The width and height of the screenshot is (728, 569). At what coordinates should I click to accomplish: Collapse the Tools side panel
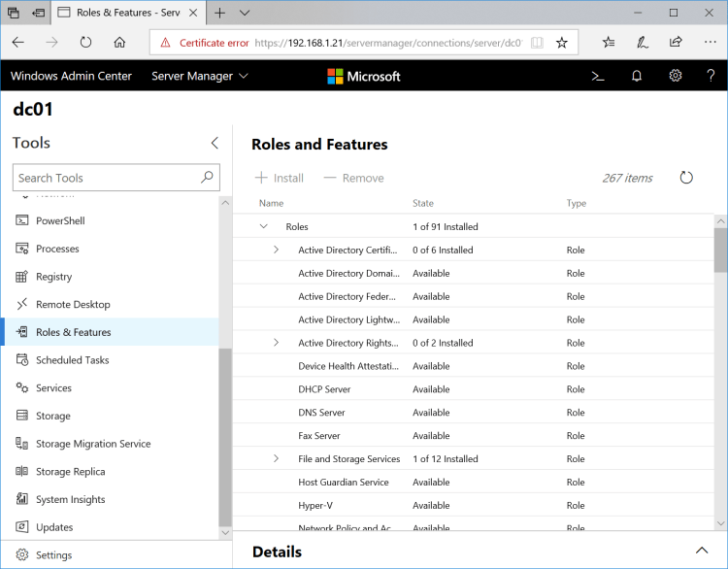[215, 143]
